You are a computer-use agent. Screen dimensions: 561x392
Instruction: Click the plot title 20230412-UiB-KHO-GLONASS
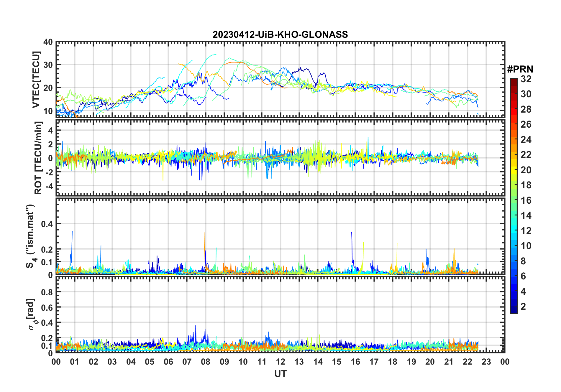click(x=280, y=34)
